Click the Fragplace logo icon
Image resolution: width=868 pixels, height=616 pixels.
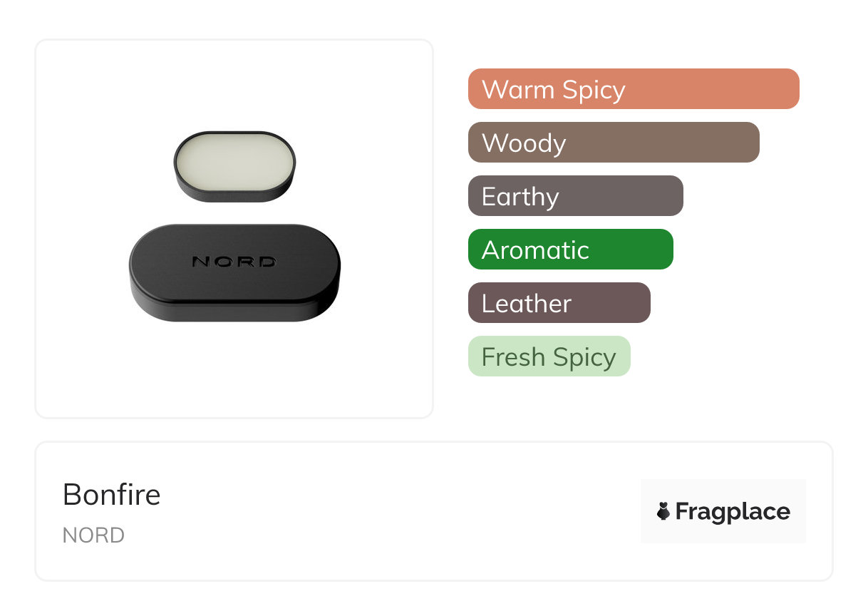(663, 511)
